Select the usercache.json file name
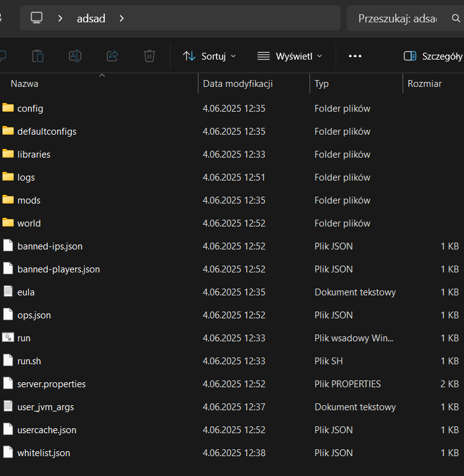The image size is (464, 476). pyautogui.click(x=47, y=430)
